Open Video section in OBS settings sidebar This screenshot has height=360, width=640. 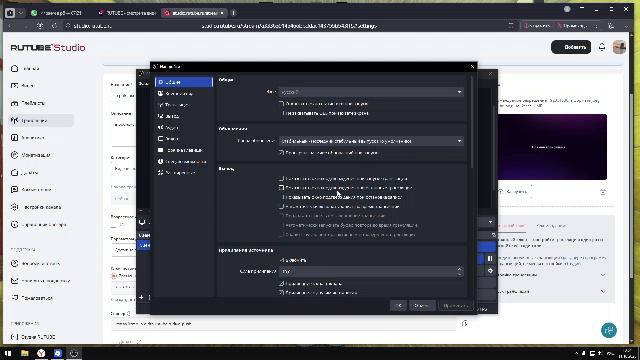tap(184, 139)
